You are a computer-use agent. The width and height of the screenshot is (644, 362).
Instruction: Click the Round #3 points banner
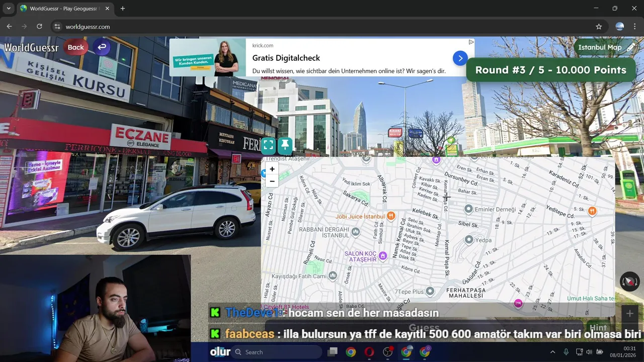coord(551,70)
